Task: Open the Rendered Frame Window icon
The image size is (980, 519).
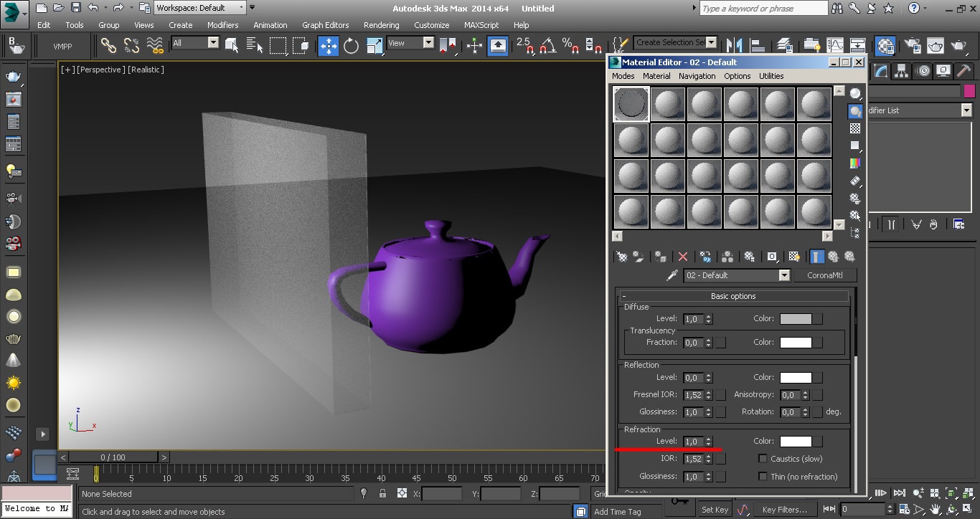Action: pyautogui.click(x=936, y=46)
